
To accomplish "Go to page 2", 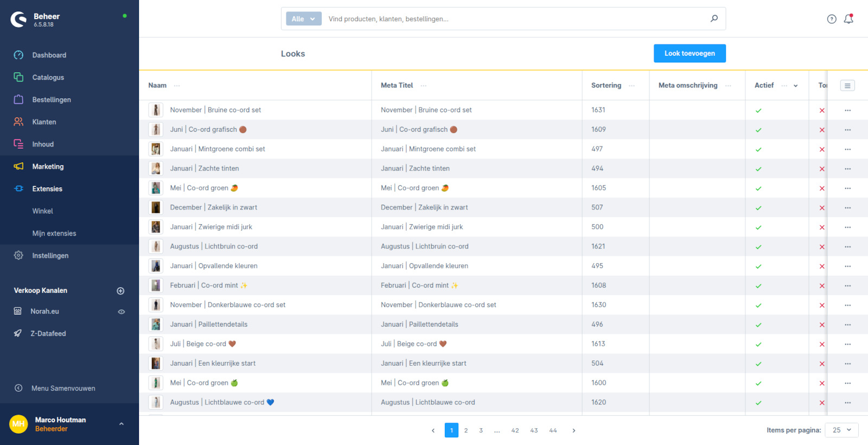I will [465, 430].
